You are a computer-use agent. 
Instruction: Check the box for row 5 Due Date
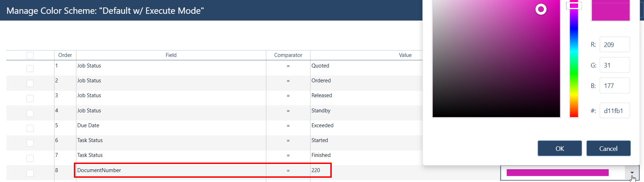[30, 128]
